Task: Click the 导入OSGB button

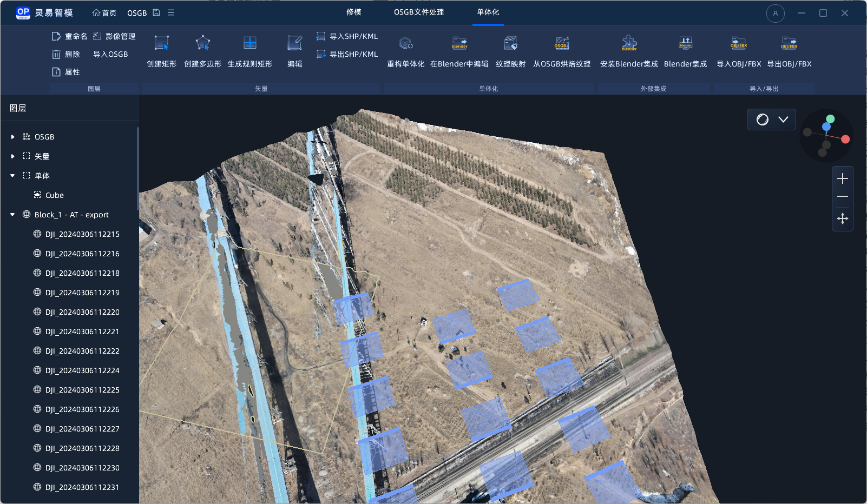Action: tap(110, 54)
